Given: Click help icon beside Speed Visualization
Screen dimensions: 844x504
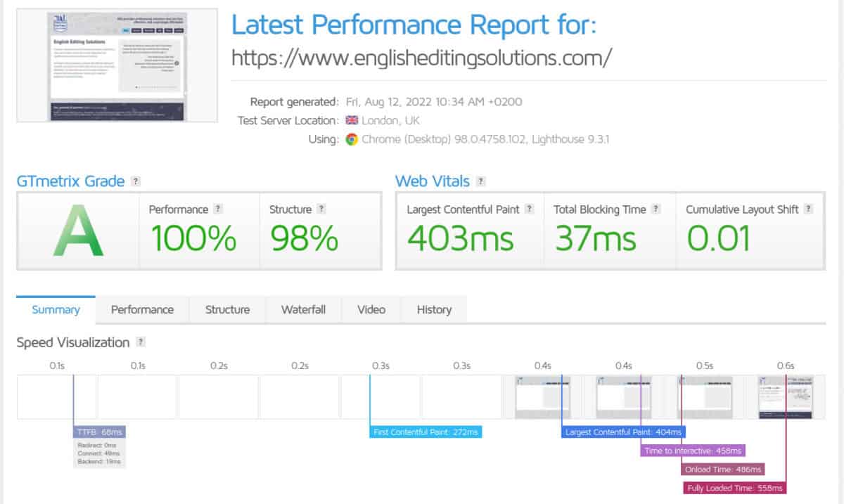Looking at the screenshot, I should tap(141, 342).
